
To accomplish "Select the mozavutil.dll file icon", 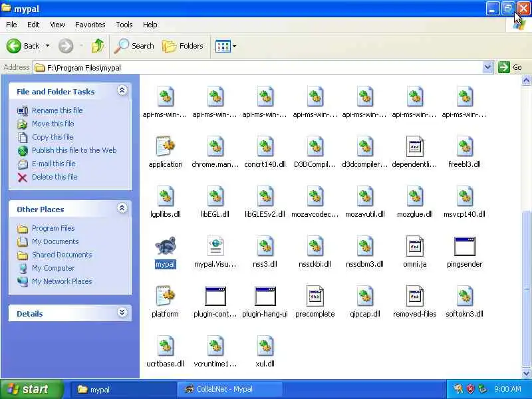I will 364,196.
